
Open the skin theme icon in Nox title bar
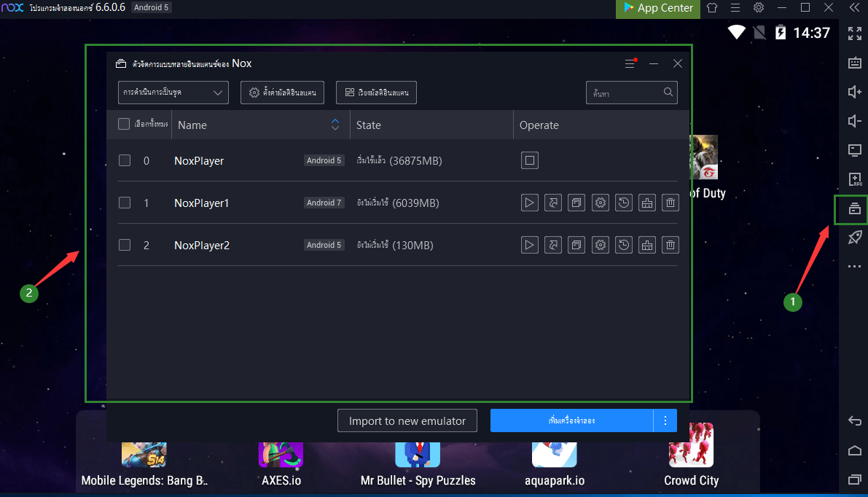tap(712, 8)
